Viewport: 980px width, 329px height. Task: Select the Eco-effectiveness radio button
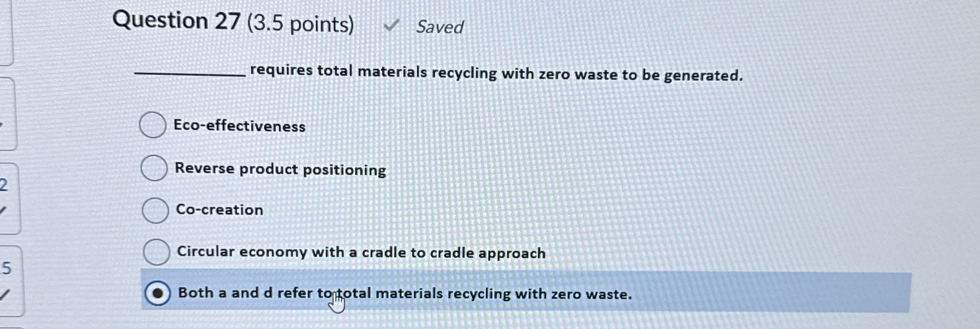point(154,125)
